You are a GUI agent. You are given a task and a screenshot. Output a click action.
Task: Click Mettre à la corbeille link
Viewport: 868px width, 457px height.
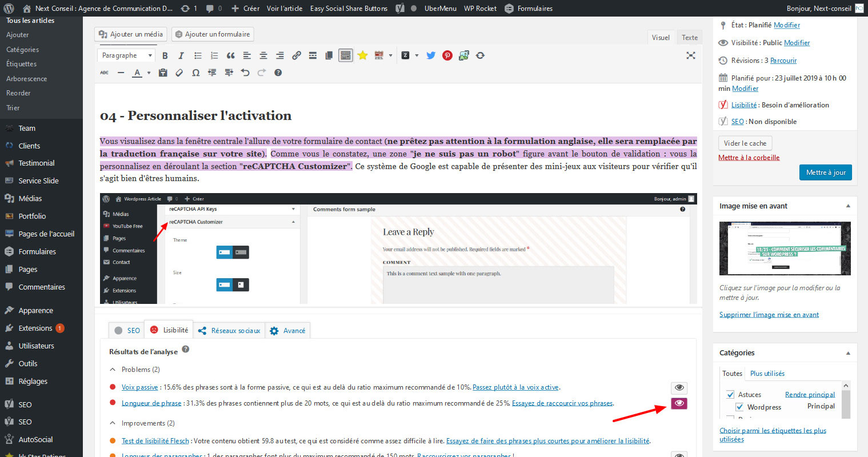click(x=749, y=158)
